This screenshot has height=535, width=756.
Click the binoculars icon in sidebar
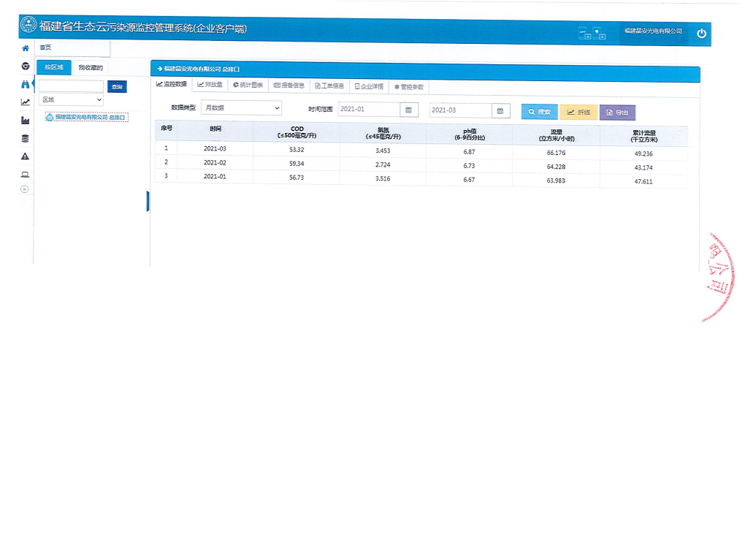click(x=26, y=84)
